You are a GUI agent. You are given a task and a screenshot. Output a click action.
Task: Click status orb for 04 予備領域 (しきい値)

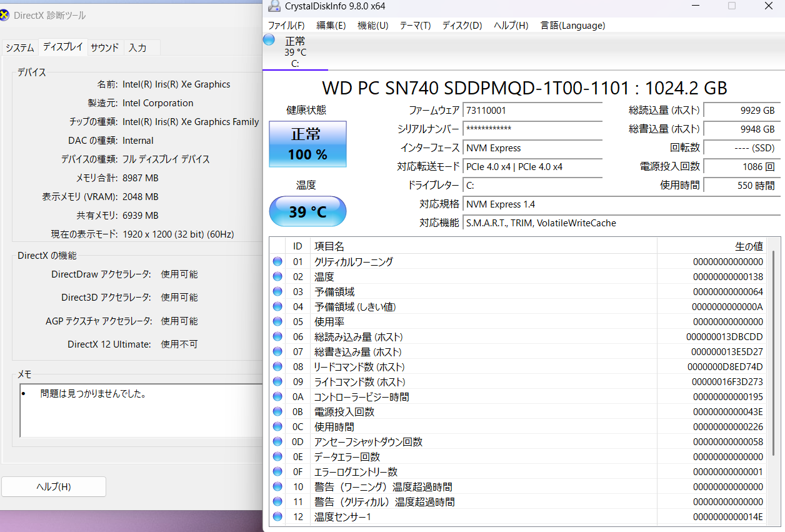(x=277, y=307)
